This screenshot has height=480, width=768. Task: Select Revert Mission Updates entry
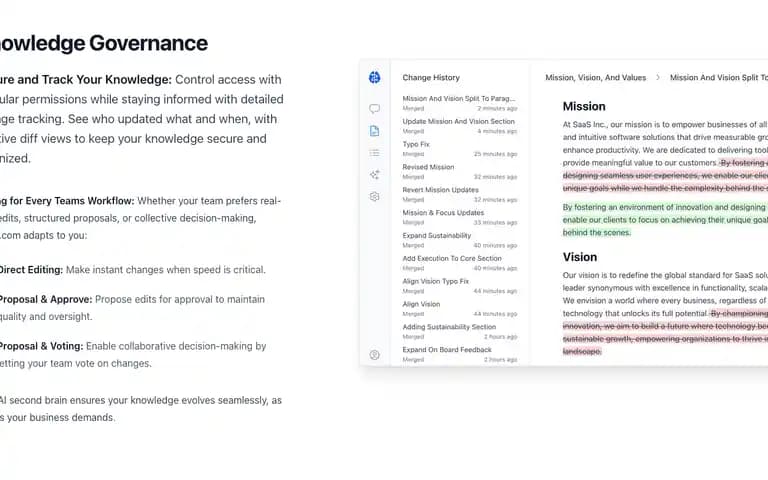[x=459, y=194]
